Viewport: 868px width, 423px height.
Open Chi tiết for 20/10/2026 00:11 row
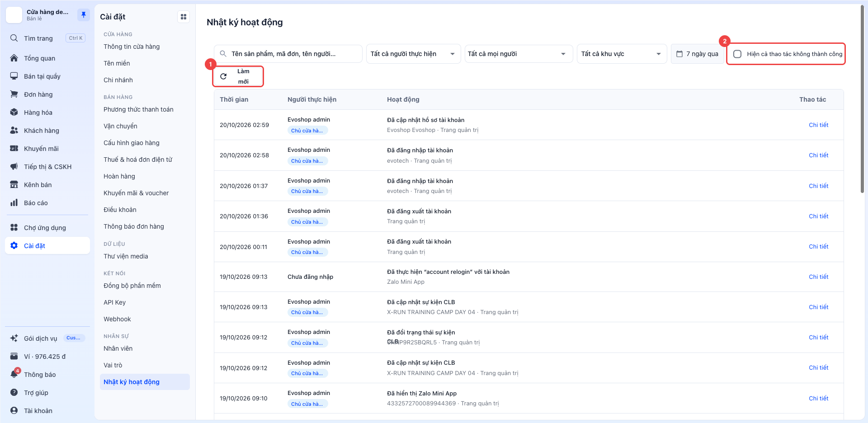pos(818,247)
